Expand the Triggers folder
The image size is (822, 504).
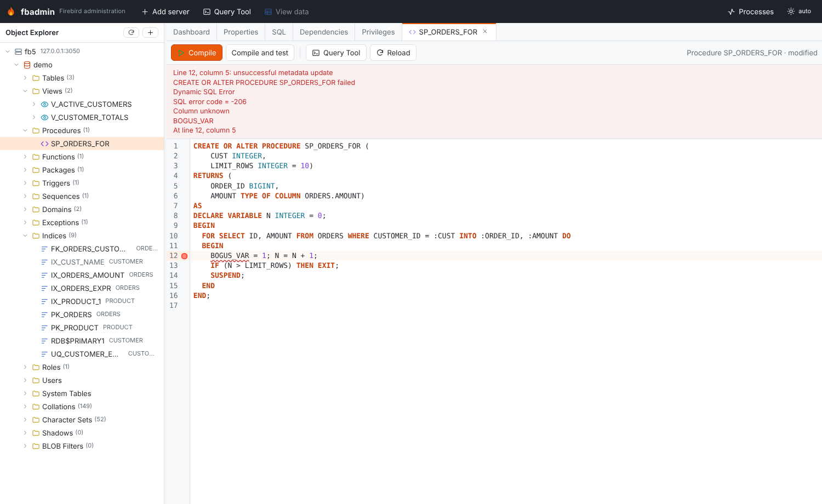(25, 183)
